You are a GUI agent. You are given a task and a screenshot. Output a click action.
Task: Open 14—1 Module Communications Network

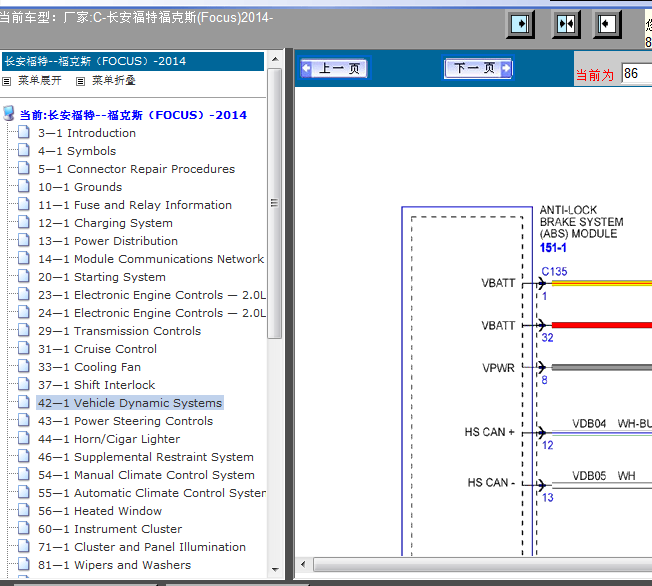click(x=151, y=259)
